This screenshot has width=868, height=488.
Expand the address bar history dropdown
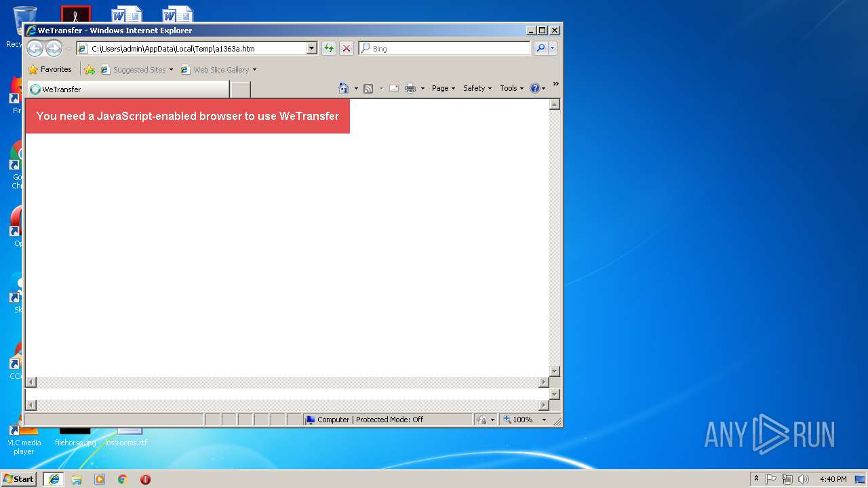[x=312, y=48]
